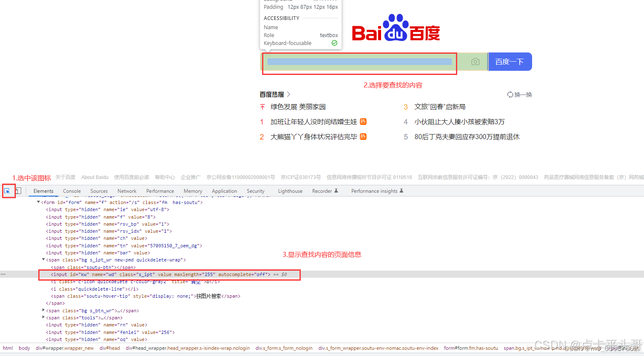The image size is (644, 356).
Task: Click the Baidu logo
Action: pos(396,28)
